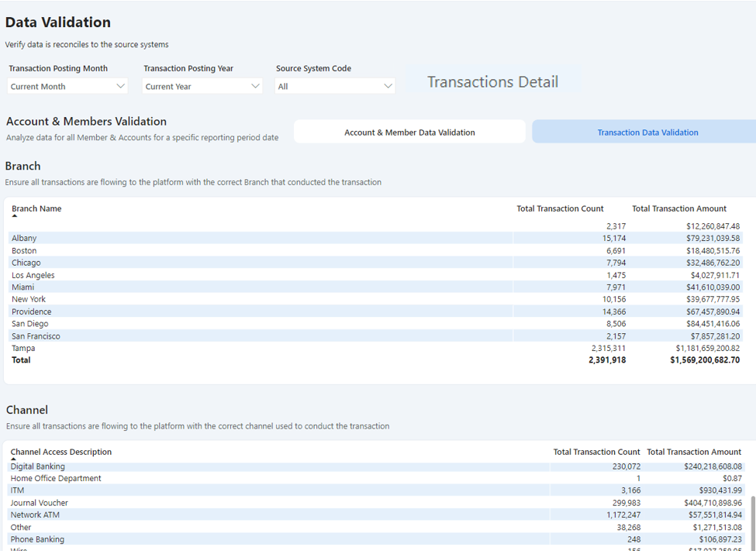
Task: Click Channel table Total Transaction Amount header
Action: 693,452
